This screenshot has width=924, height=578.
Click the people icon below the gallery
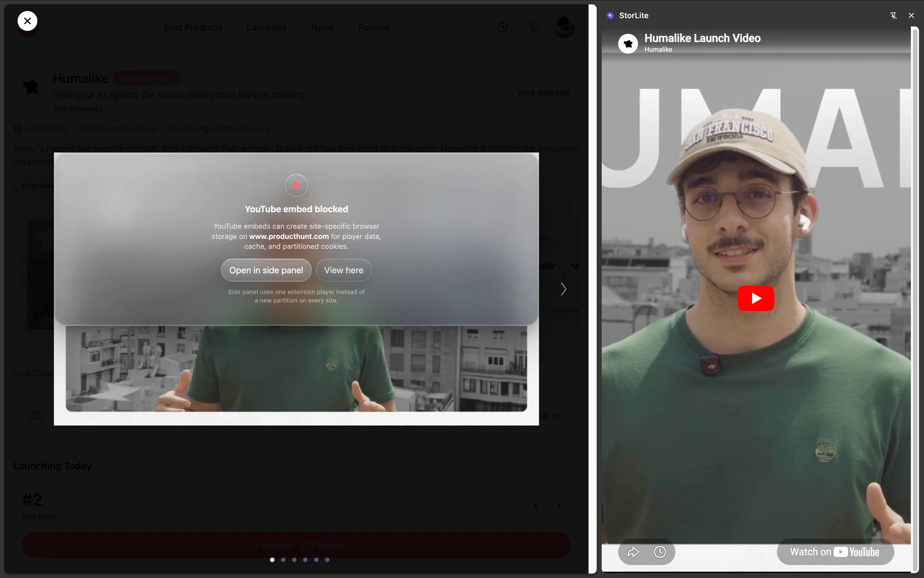coord(36,416)
